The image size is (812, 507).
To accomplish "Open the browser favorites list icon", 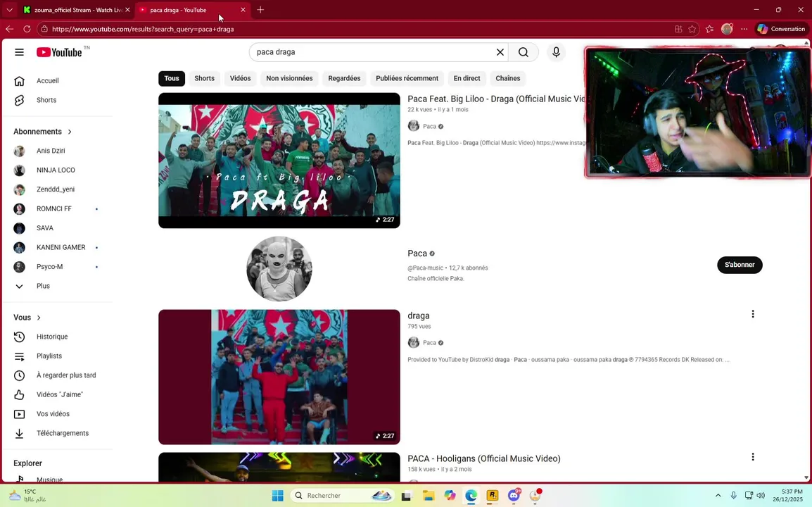I will pyautogui.click(x=709, y=29).
